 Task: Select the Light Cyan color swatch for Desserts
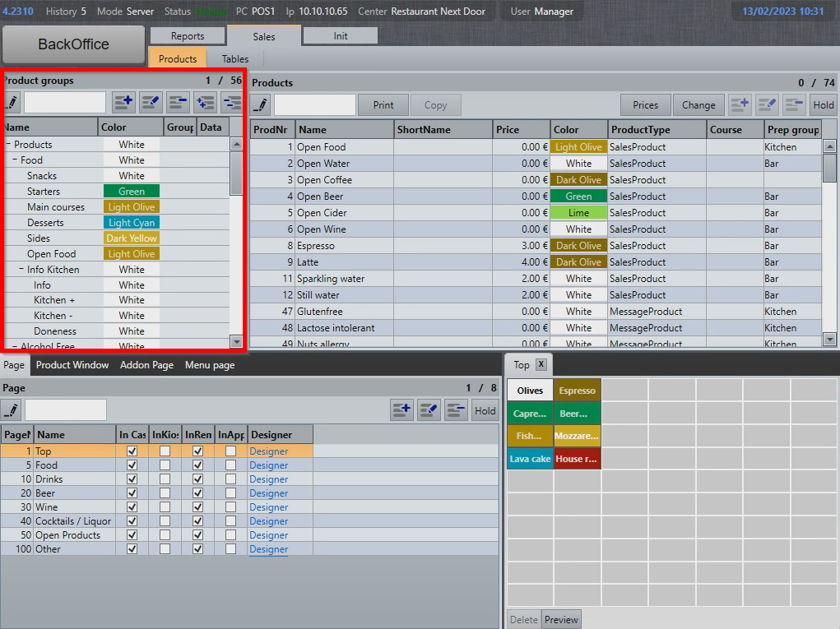(131, 222)
